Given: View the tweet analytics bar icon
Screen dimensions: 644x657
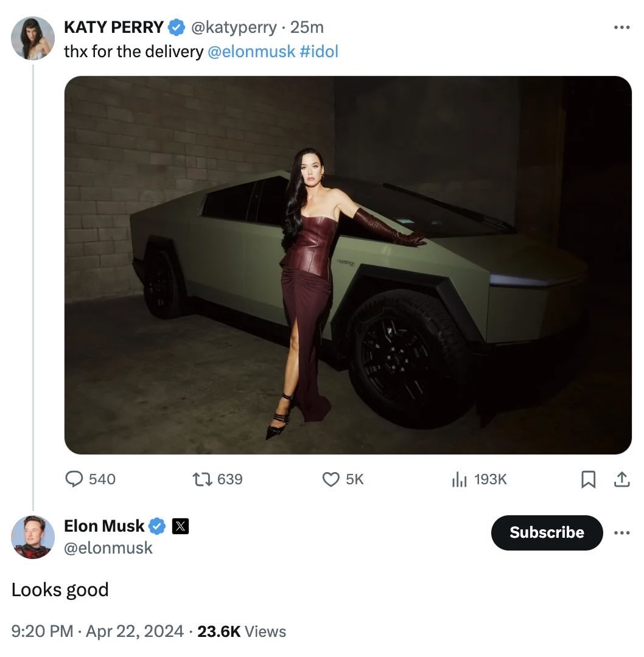Looking at the screenshot, I should pos(459,480).
